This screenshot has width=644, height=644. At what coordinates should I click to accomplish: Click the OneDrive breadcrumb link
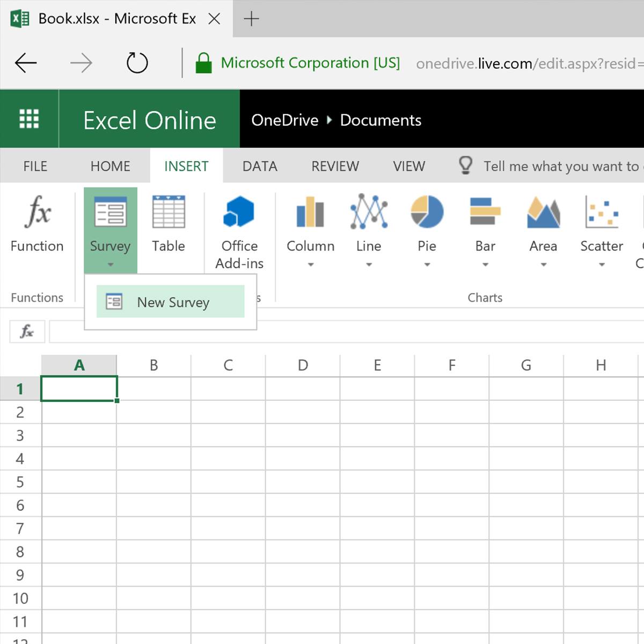click(x=285, y=120)
